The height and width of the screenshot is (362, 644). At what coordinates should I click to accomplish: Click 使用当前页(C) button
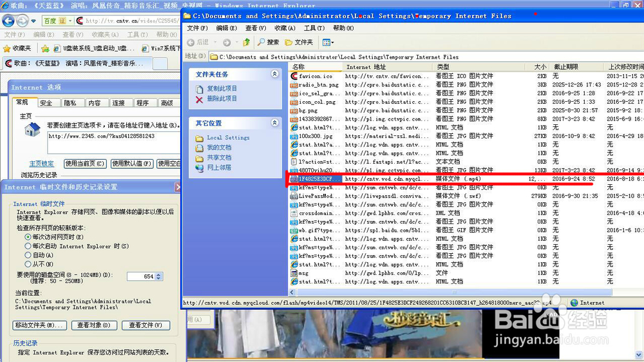pyautogui.click(x=85, y=164)
